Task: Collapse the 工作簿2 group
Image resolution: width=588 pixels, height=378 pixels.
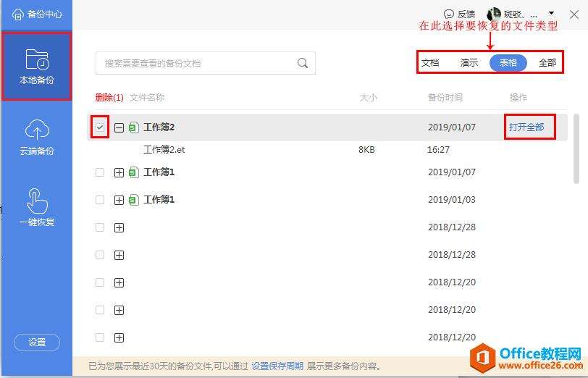Action: point(119,128)
